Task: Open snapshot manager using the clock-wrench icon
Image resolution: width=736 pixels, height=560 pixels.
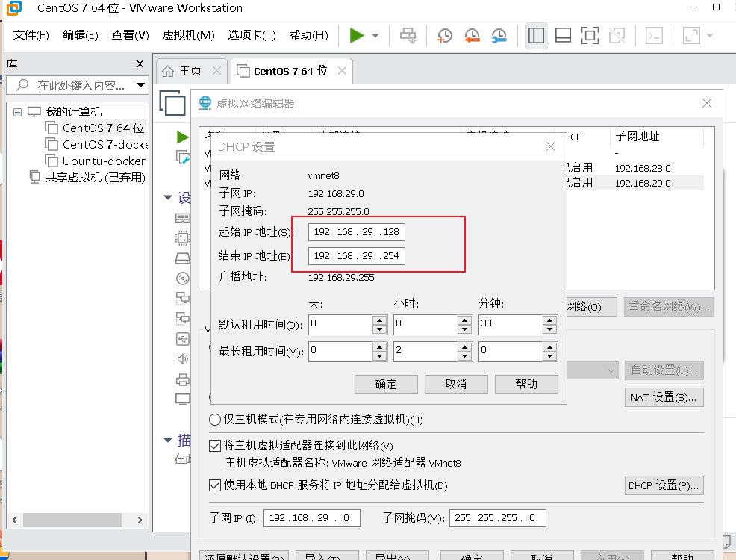Action: [x=499, y=35]
